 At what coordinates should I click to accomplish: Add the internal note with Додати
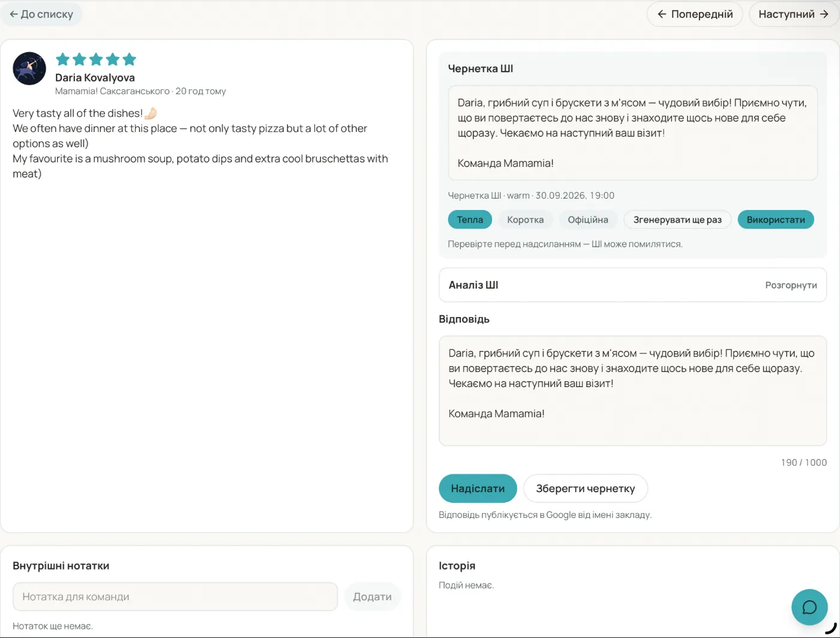click(x=372, y=597)
